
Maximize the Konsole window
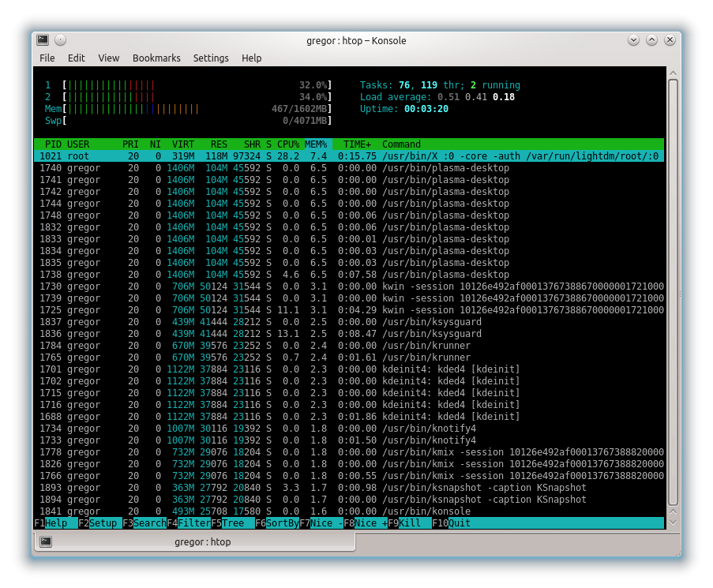pos(651,40)
